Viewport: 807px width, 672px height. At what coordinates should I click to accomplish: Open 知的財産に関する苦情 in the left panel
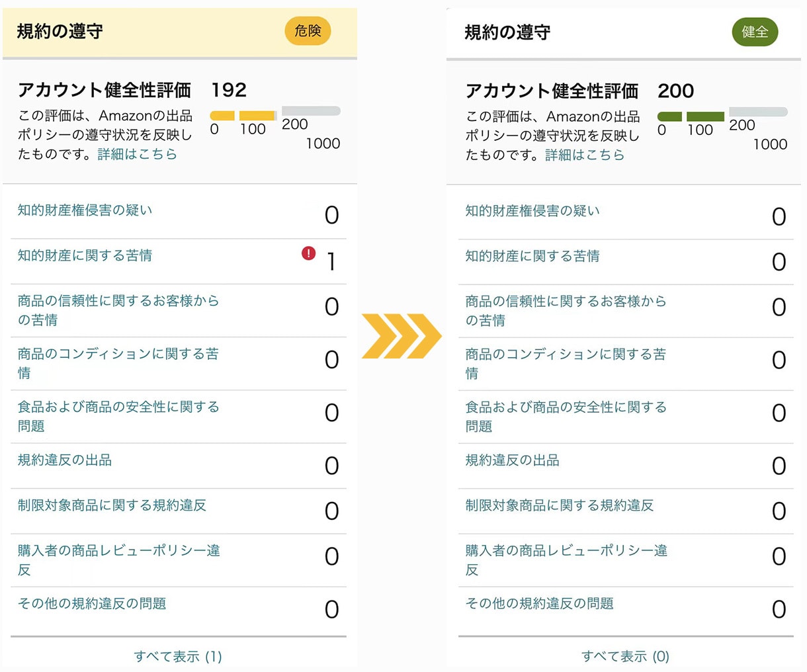(x=85, y=255)
